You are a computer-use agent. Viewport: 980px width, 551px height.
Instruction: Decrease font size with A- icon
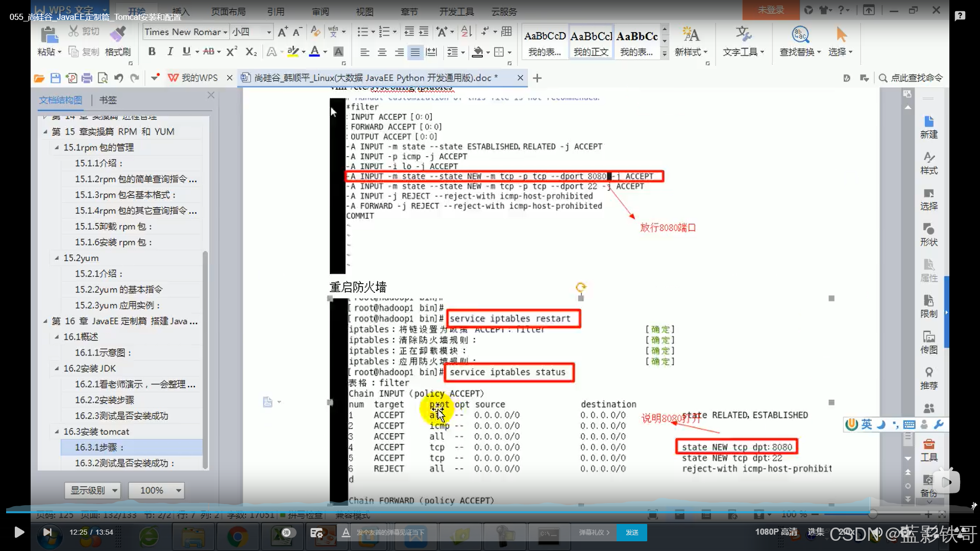coord(298,32)
